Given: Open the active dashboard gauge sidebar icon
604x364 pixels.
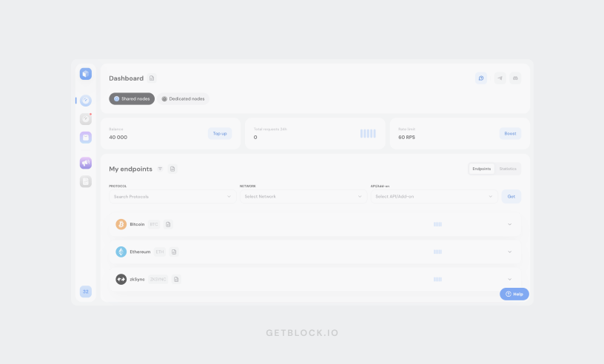Looking at the screenshot, I should (86, 101).
